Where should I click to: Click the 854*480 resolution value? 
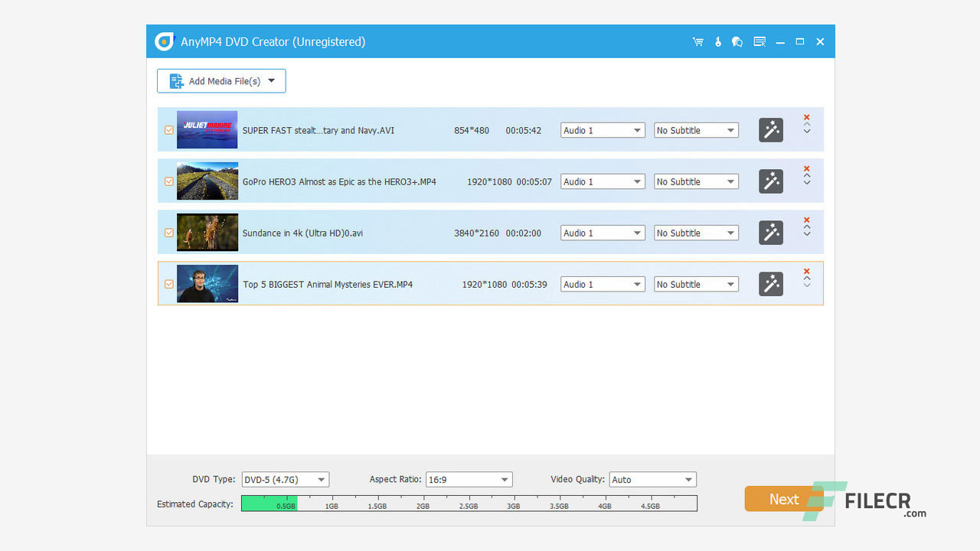click(x=472, y=130)
